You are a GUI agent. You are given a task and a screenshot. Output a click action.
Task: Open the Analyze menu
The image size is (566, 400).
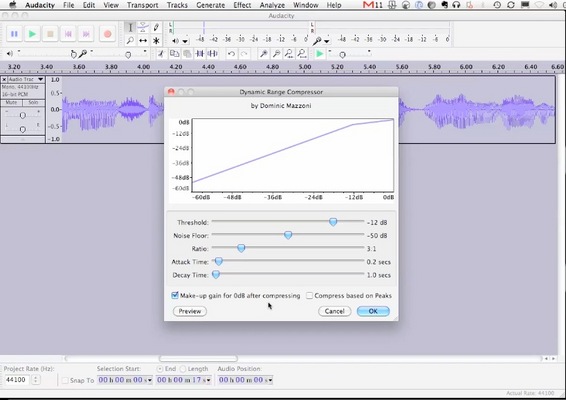click(272, 5)
